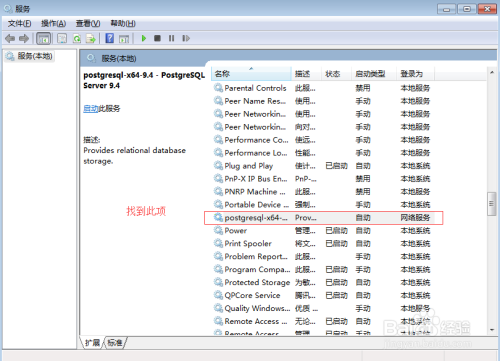This screenshot has width=500, height=361.
Task: Select the Parental Controls service row
Action: pyautogui.click(x=323, y=88)
